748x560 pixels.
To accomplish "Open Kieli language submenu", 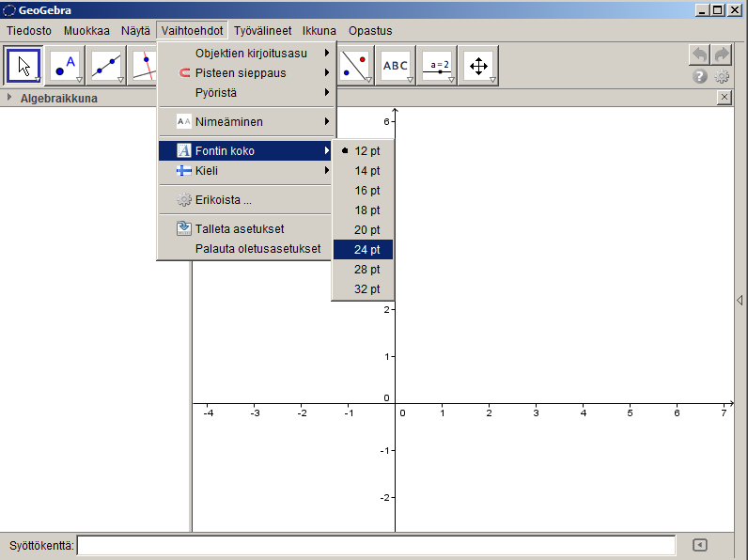I will tap(245, 170).
